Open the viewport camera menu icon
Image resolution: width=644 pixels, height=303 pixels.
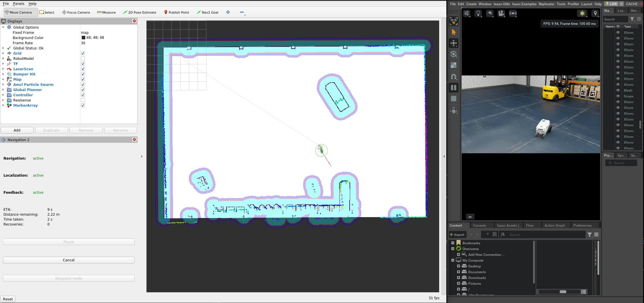pyautogui.click(x=501, y=13)
